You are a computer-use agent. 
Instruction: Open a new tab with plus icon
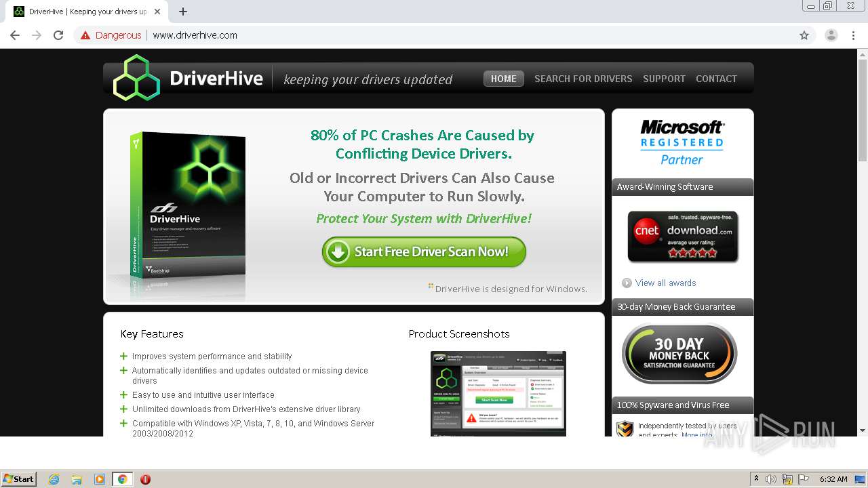coord(183,12)
